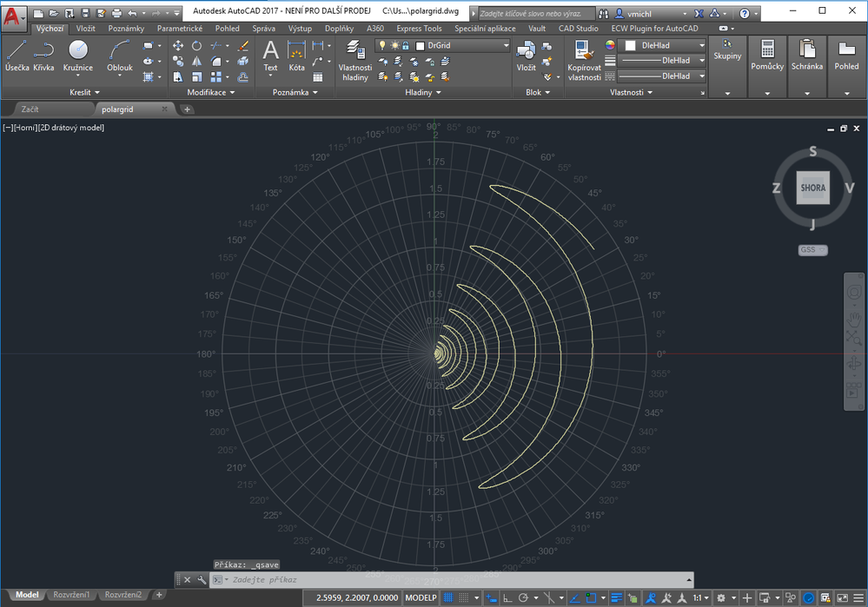Click the 2D drátový model visual style label
Viewport: 868px width, 607px height.
pyautogui.click(x=71, y=128)
